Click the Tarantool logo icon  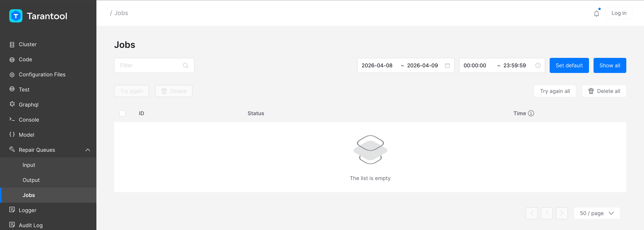coord(16,16)
